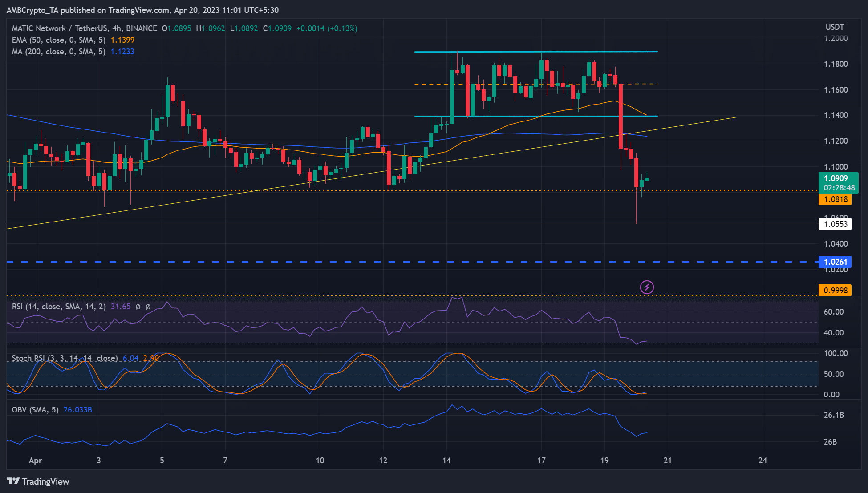868x493 pixels.
Task: Click the EMA value 1.1399
Action: [122, 40]
